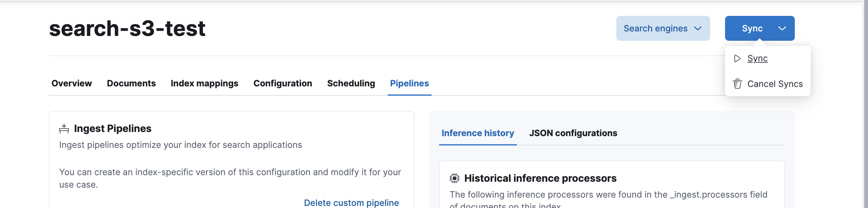
Task: Go to the Index mappings tab
Action: 204,83
